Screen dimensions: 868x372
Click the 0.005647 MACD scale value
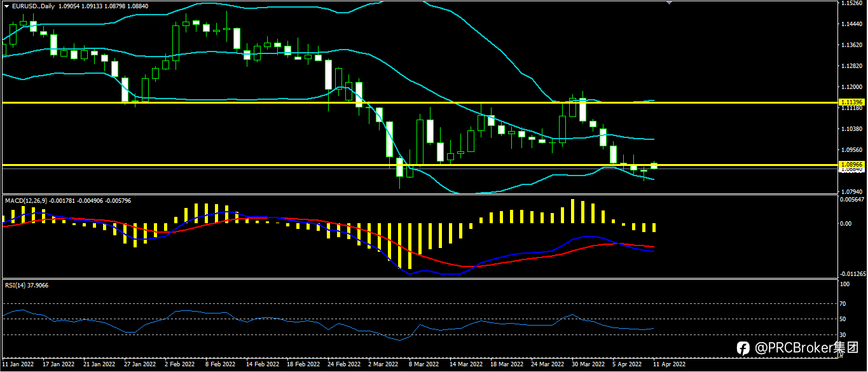pos(852,200)
